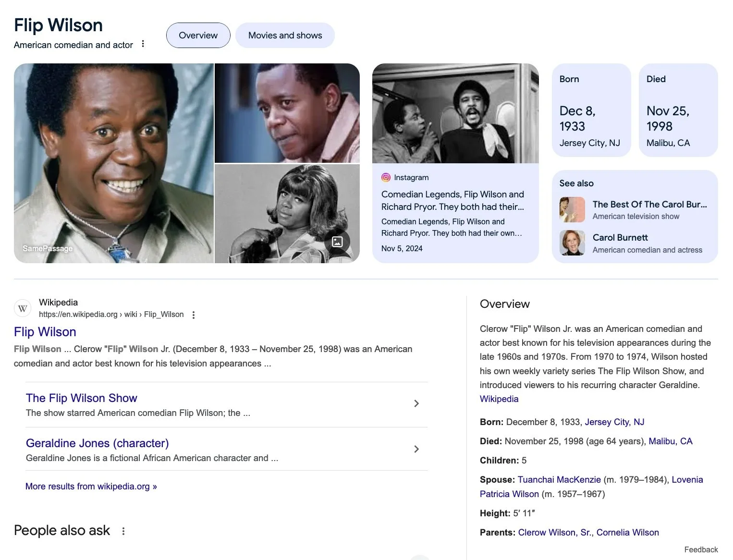Click More results from wikipedia.org
The height and width of the screenshot is (560, 733).
[x=91, y=487]
